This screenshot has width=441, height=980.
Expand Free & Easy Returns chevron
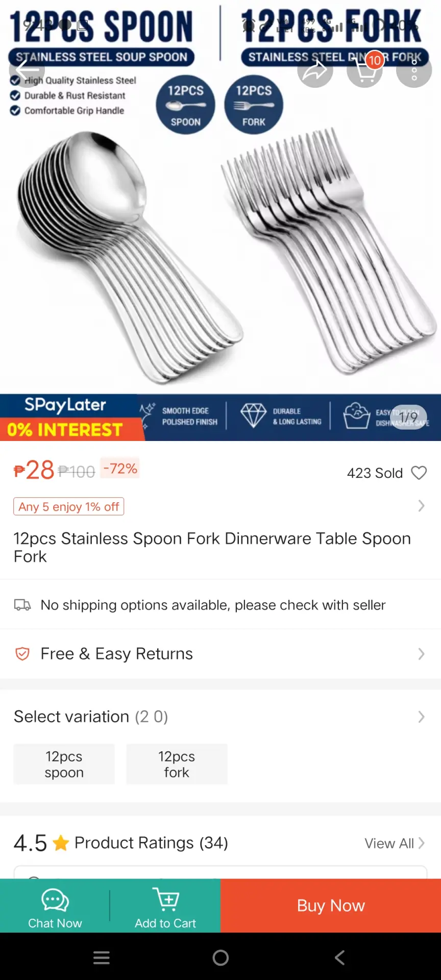tap(421, 654)
